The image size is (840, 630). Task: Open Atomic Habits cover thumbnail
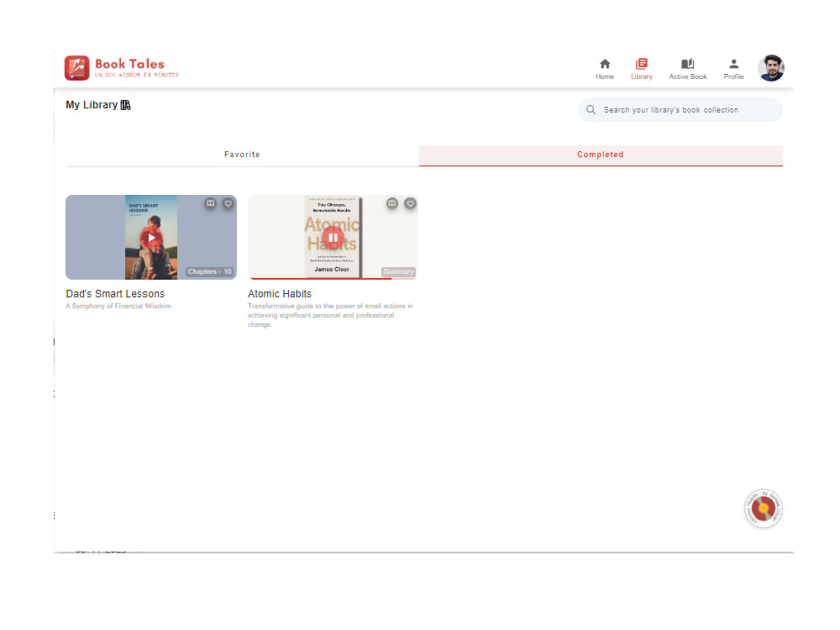(333, 238)
